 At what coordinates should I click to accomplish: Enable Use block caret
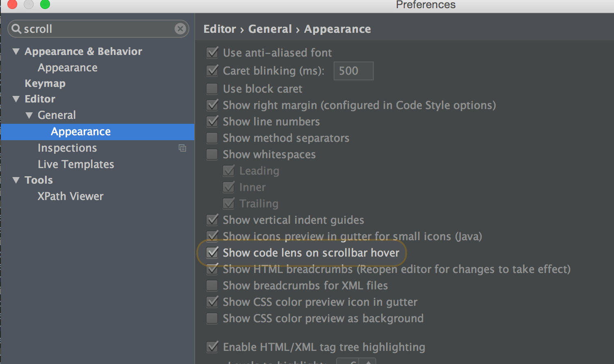(x=212, y=89)
